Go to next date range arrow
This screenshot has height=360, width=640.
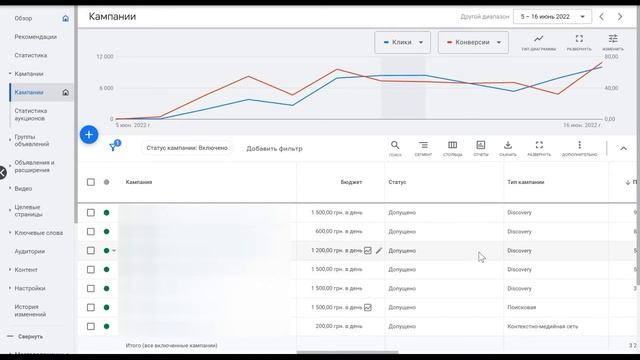pyautogui.click(x=620, y=17)
